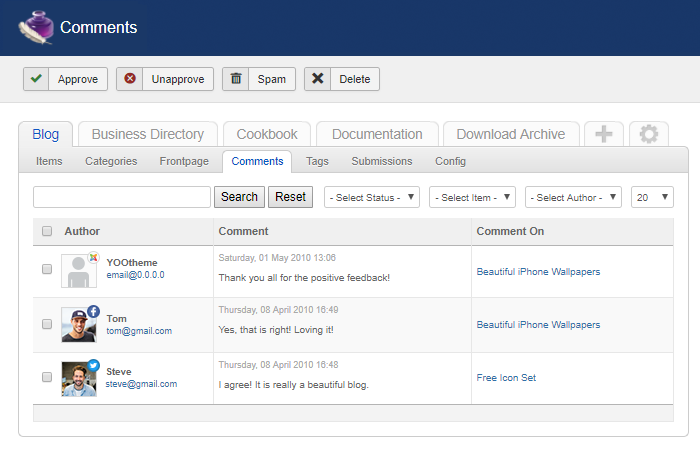Click the black X Delete icon
700x450 pixels.
(317, 79)
